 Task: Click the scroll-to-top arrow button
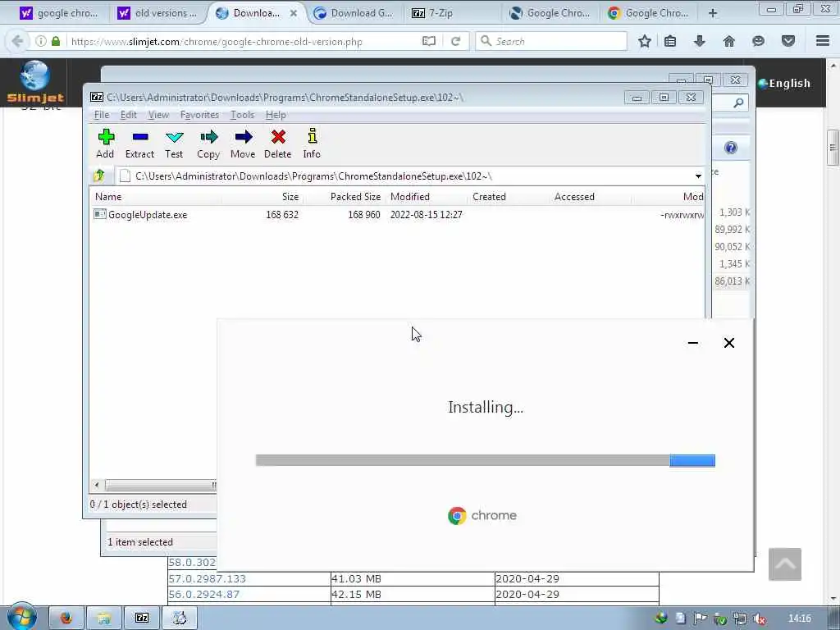(x=785, y=564)
